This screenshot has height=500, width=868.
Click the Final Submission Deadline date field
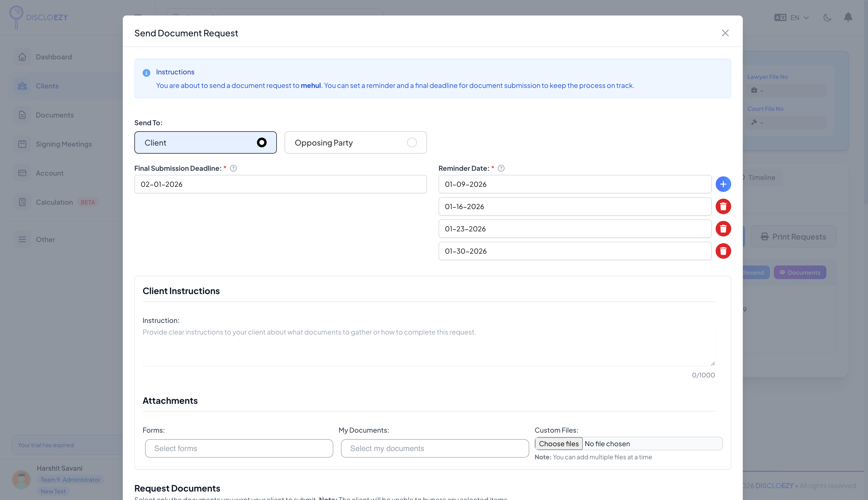pyautogui.click(x=280, y=184)
